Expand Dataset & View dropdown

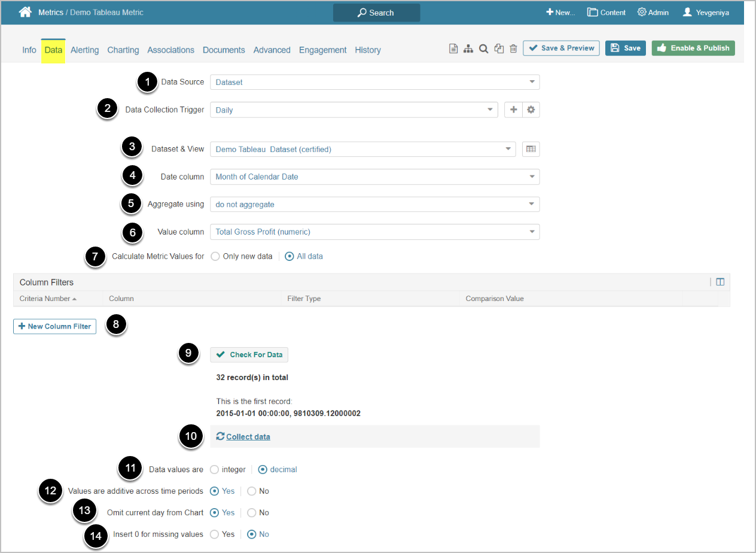[x=363, y=149]
